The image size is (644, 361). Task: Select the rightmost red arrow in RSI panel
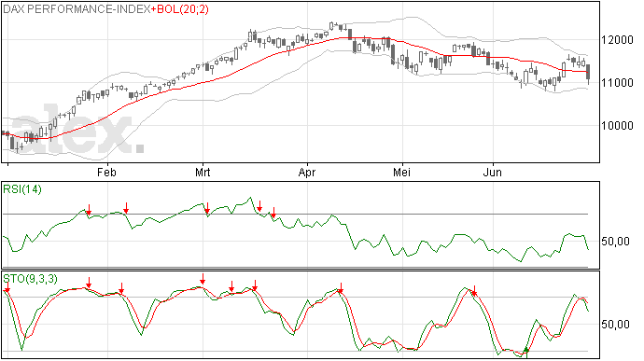click(x=273, y=214)
